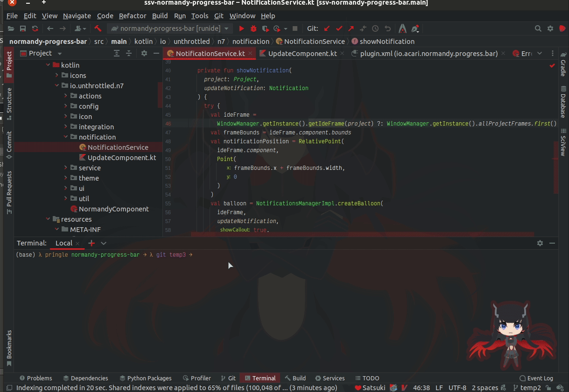Open the Event Log

tap(536, 378)
